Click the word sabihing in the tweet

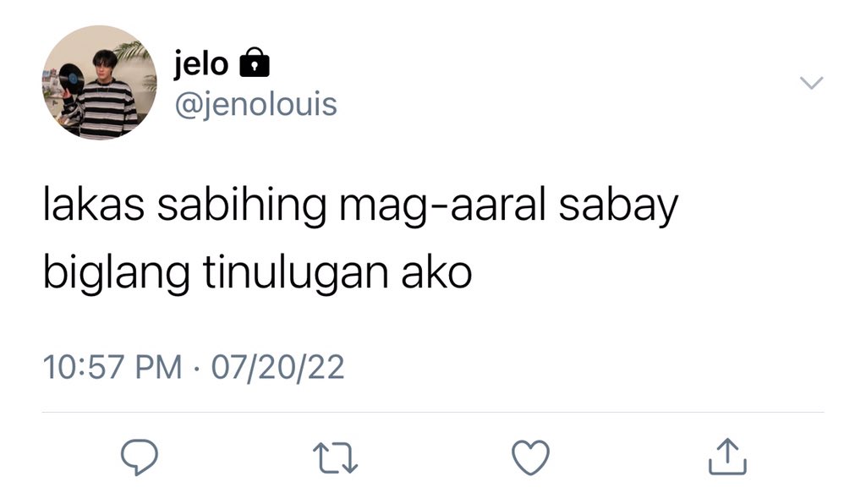(242, 205)
